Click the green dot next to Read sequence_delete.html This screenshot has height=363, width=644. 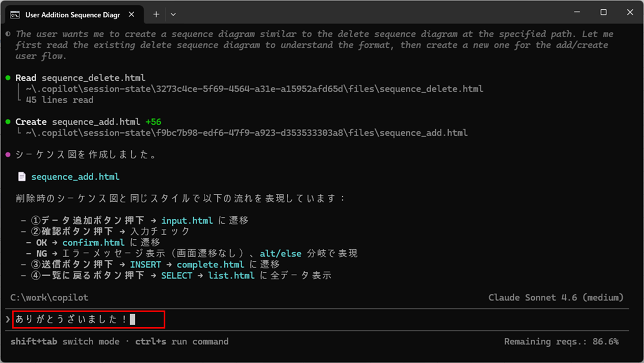click(8, 77)
